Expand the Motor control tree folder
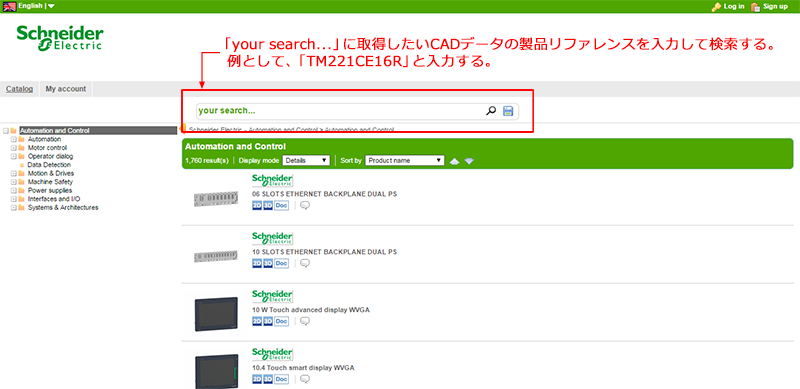 tap(14, 148)
